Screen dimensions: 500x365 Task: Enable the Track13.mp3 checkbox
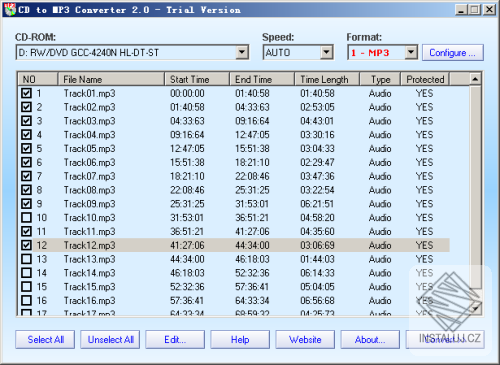click(x=26, y=259)
